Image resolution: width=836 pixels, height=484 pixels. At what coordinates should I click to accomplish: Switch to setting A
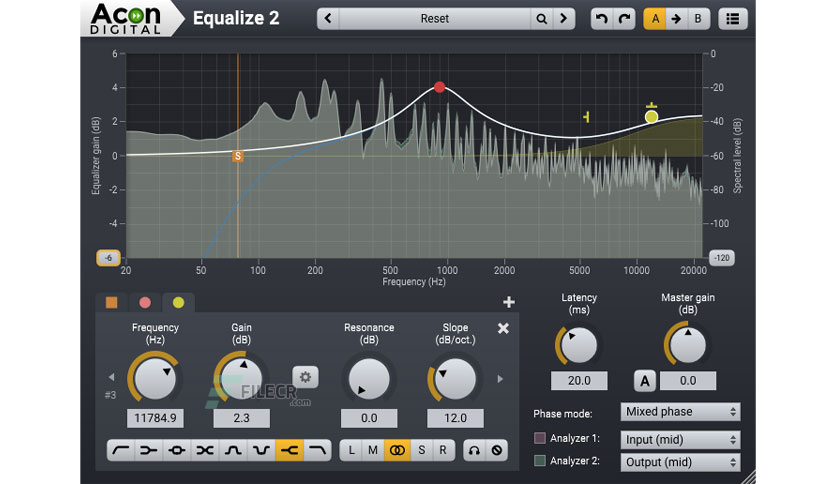(x=655, y=19)
